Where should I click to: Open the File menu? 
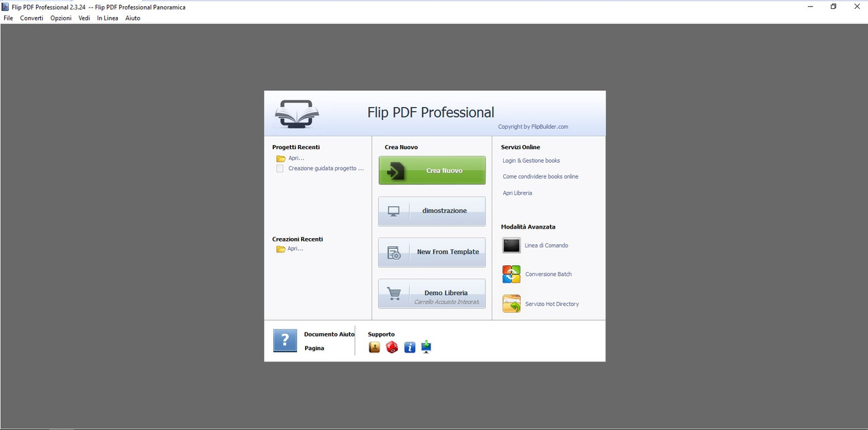(x=8, y=18)
